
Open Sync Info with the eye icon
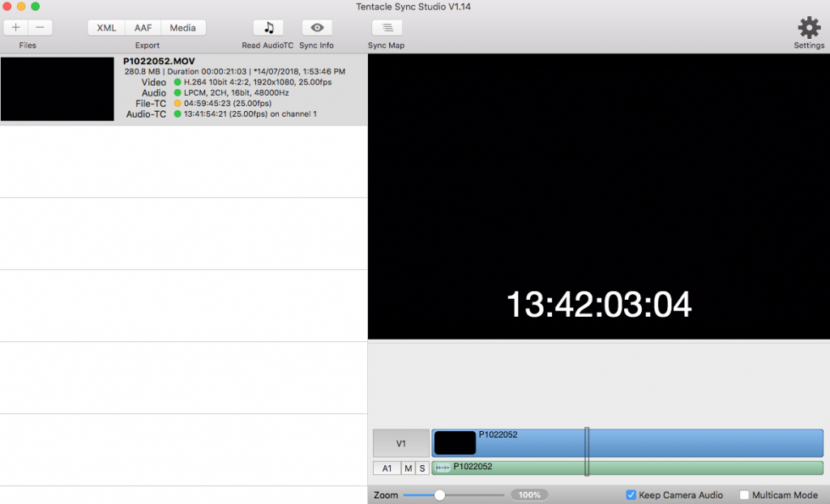pyautogui.click(x=317, y=28)
